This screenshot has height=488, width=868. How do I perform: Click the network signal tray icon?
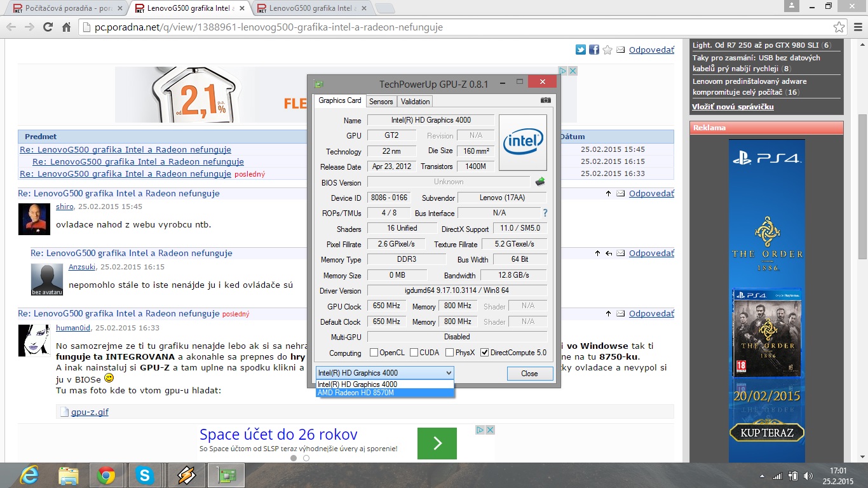click(x=777, y=475)
